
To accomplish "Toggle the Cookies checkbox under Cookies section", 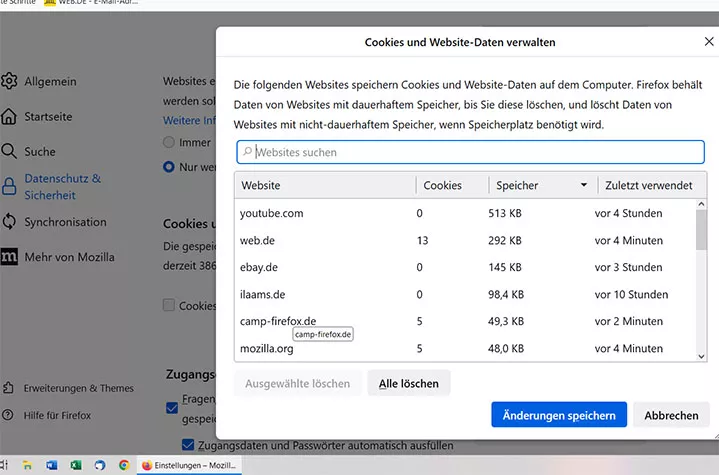I will pos(170,305).
